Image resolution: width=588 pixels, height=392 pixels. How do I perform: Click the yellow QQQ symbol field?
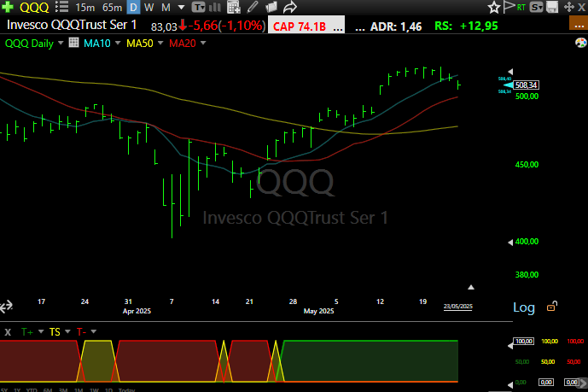34,7
